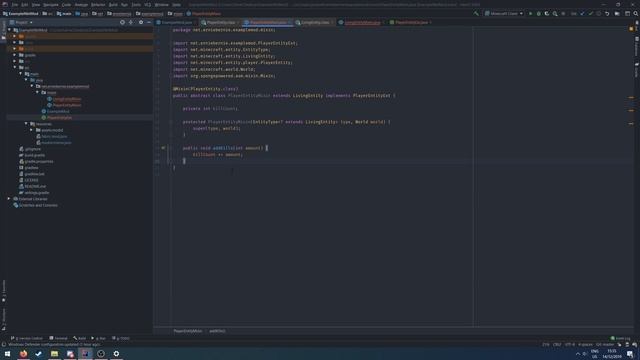
Task: Click the Git update project arrow
Action: [x=582, y=13]
